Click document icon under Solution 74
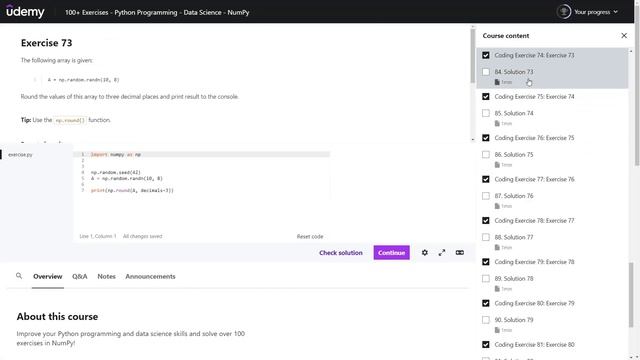The height and width of the screenshot is (360, 640). [x=497, y=123]
